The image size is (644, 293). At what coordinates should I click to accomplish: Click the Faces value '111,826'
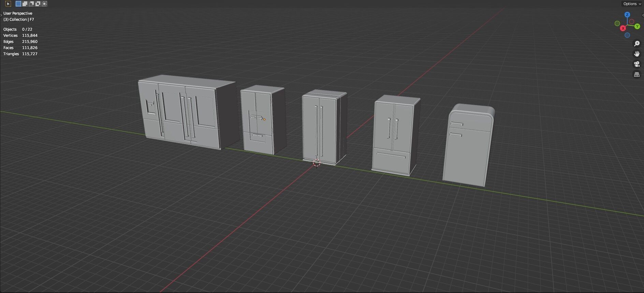[30, 48]
